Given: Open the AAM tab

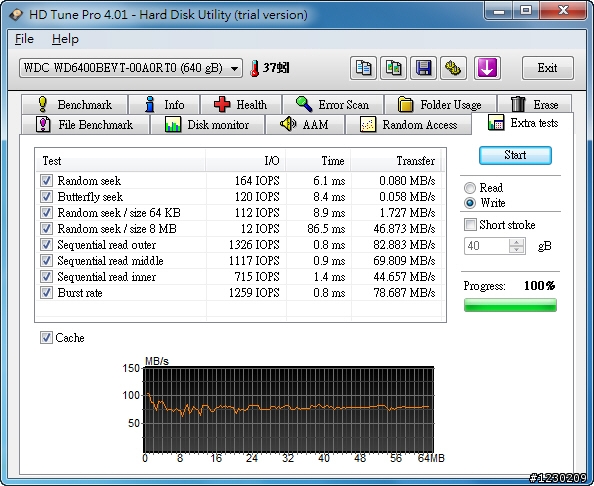Looking at the screenshot, I should click(305, 125).
